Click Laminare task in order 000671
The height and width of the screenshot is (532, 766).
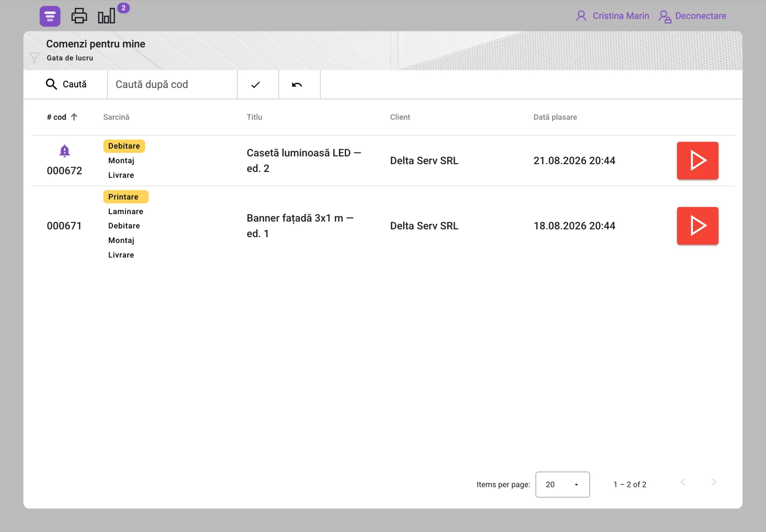(125, 211)
